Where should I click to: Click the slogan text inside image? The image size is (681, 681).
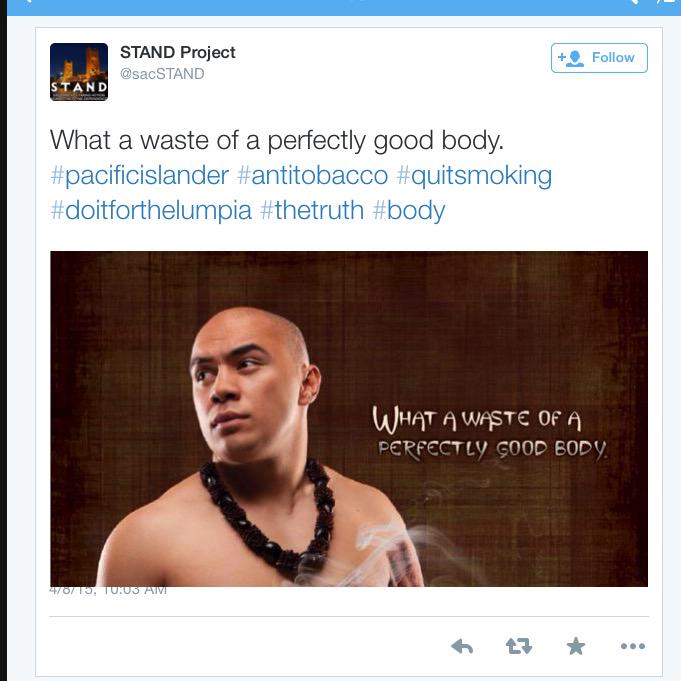tap(489, 433)
